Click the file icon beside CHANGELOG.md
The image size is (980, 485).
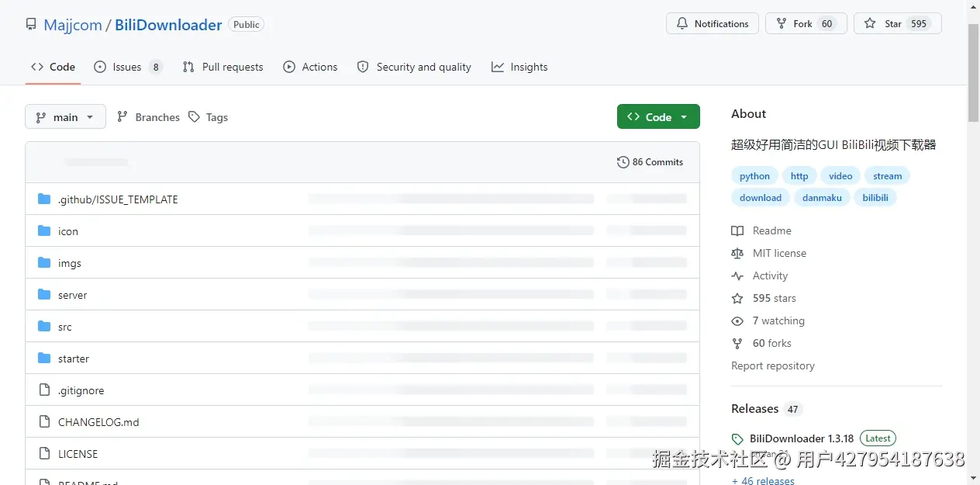pos(44,422)
